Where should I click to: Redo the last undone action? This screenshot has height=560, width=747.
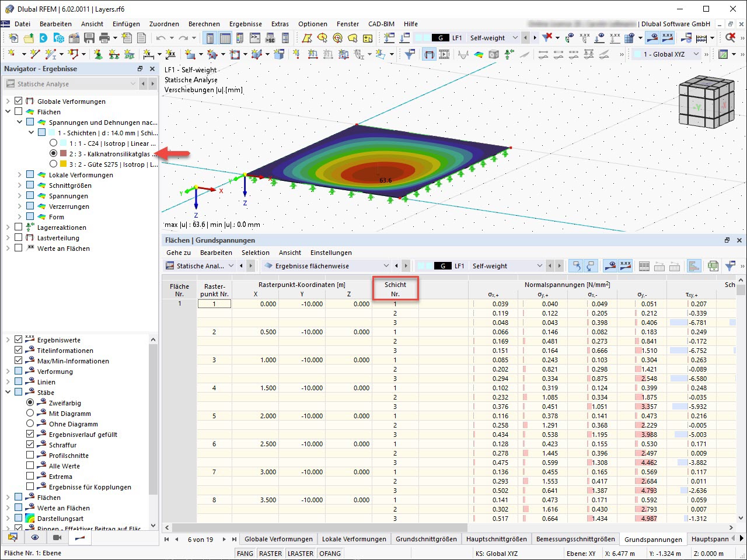point(183,38)
